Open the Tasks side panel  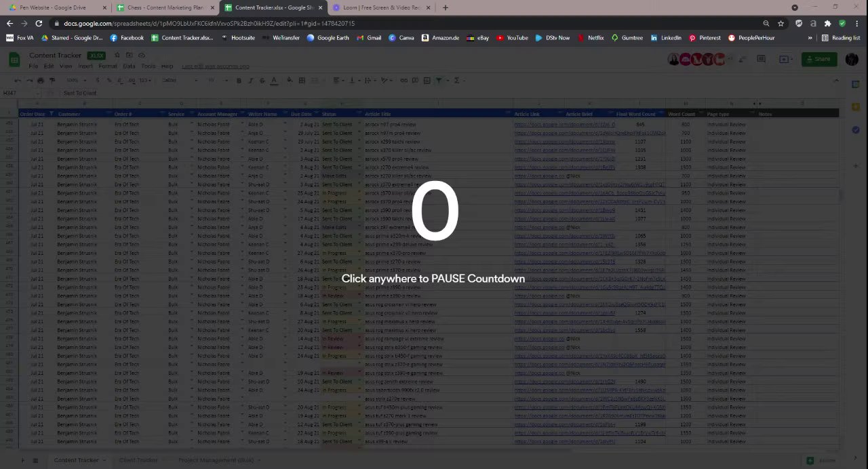[x=856, y=130]
